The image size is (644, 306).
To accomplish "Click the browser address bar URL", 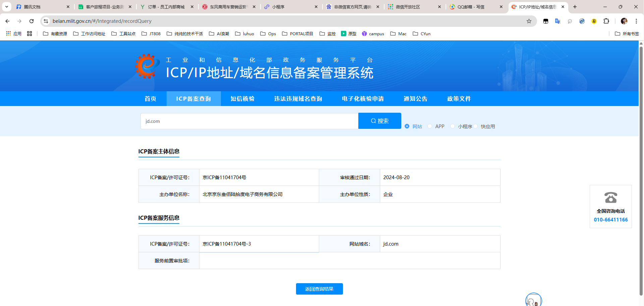I will [102, 21].
